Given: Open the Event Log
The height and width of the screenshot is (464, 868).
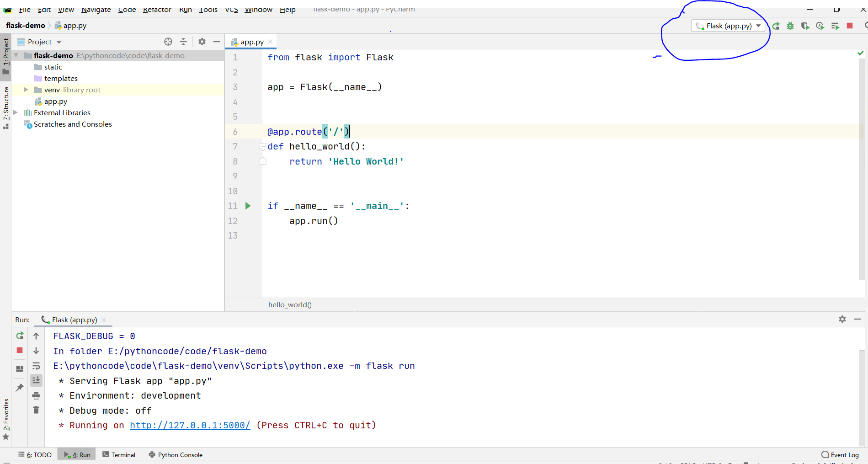Looking at the screenshot, I should pos(840,455).
